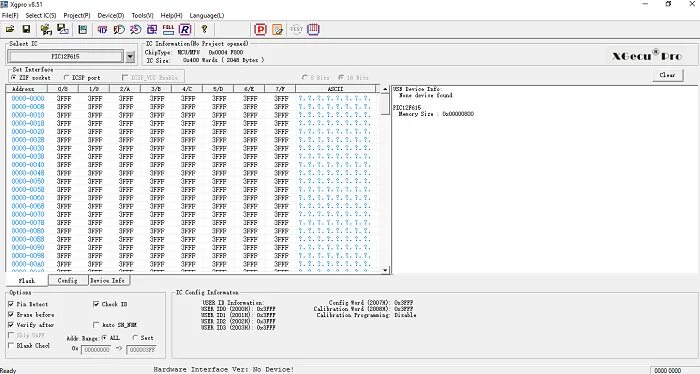
Task: Open the Help(H) menu
Action: [x=171, y=15]
